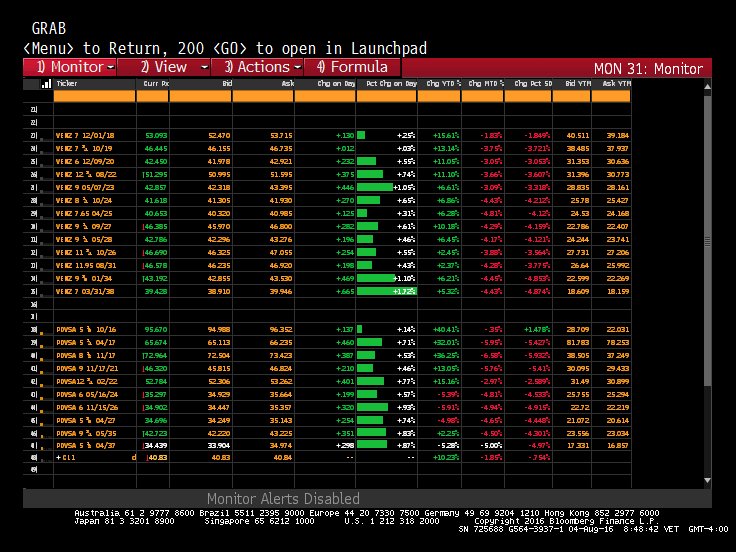Click the Bid YTM column header

pos(577,84)
